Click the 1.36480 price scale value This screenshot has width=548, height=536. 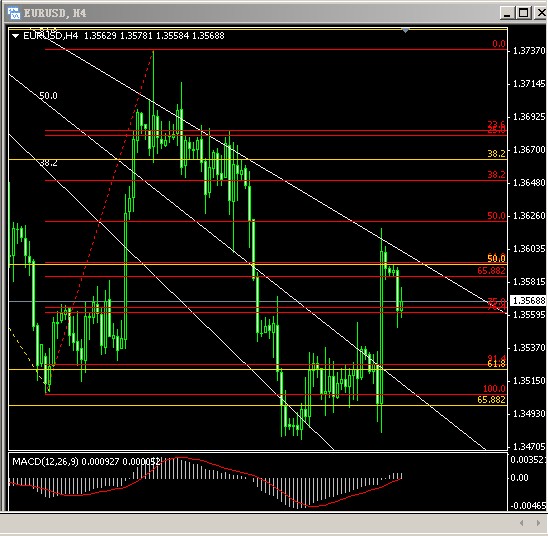529,183
